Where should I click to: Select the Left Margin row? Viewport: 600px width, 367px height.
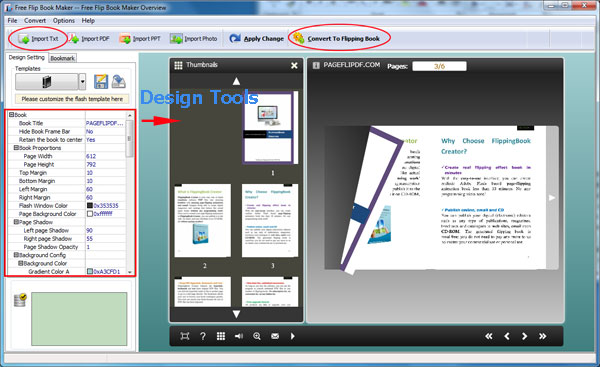tap(67, 189)
